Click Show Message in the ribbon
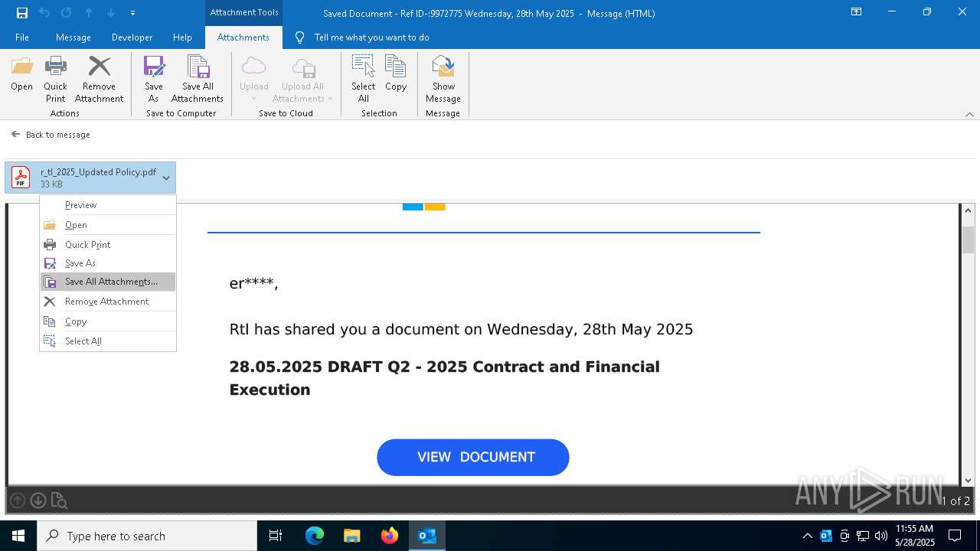 [443, 80]
